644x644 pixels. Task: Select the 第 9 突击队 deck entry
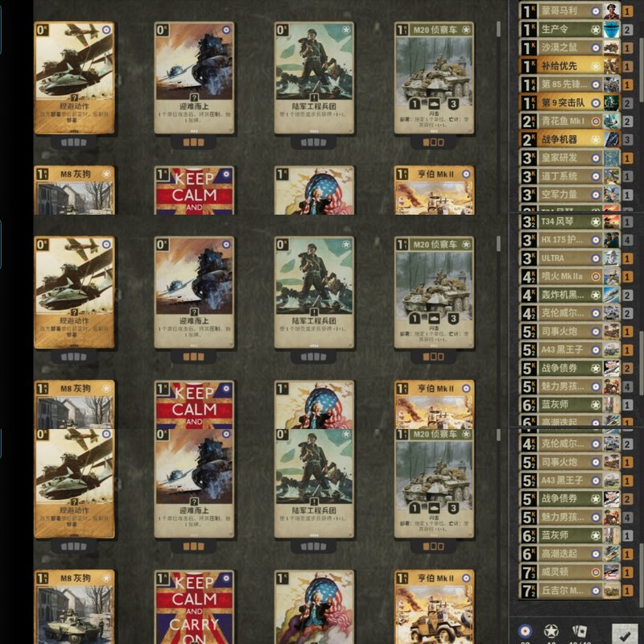tap(570, 103)
